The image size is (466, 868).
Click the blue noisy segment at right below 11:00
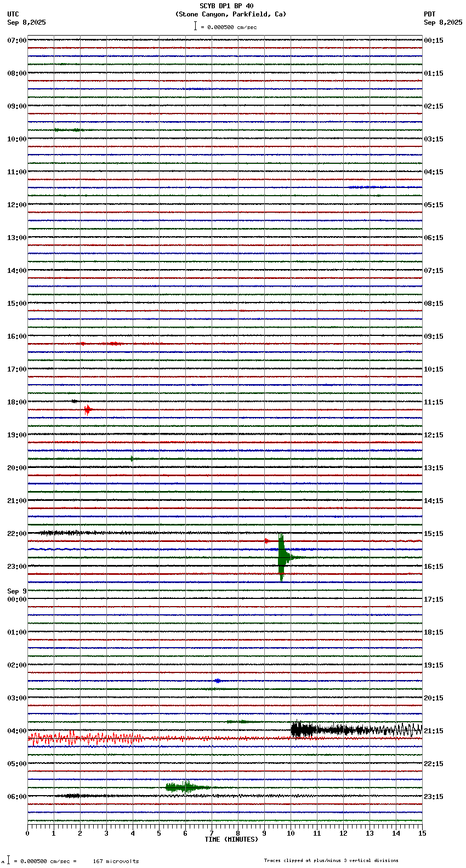coord(385,187)
